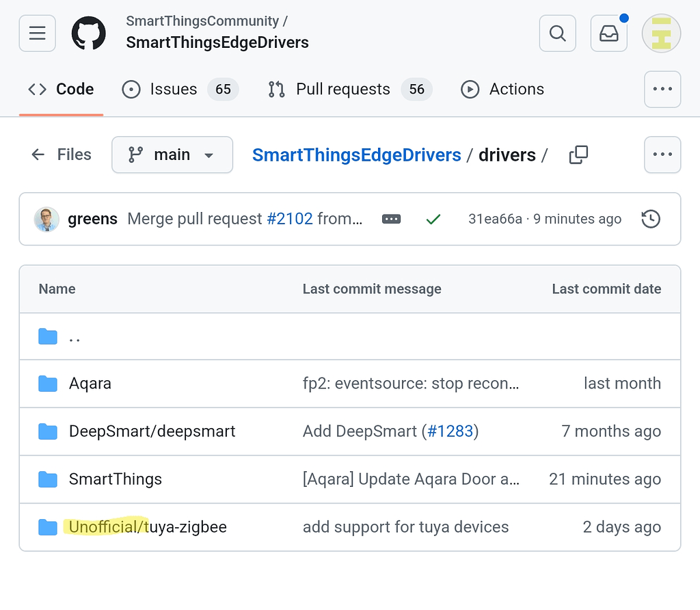Open the directory options ellipsis menu
This screenshot has width=700, height=610.
(662, 155)
